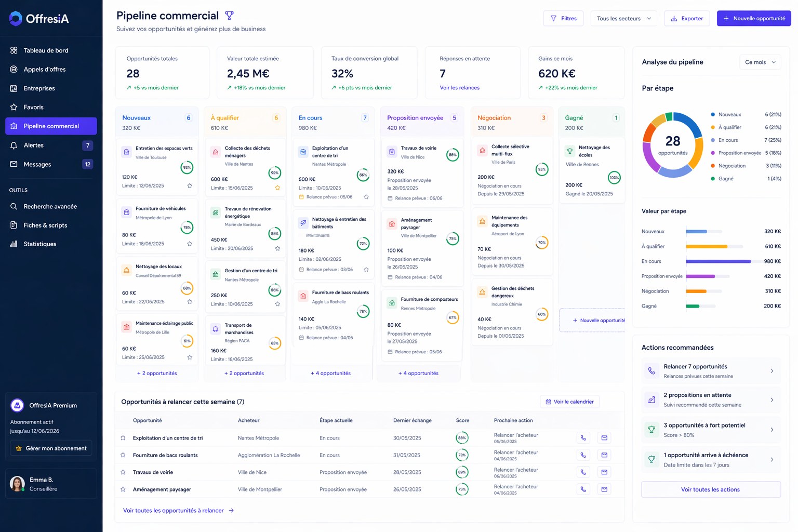Open the Tous les secteurs dropdown
This screenshot has width=798, height=532.
coord(624,18)
